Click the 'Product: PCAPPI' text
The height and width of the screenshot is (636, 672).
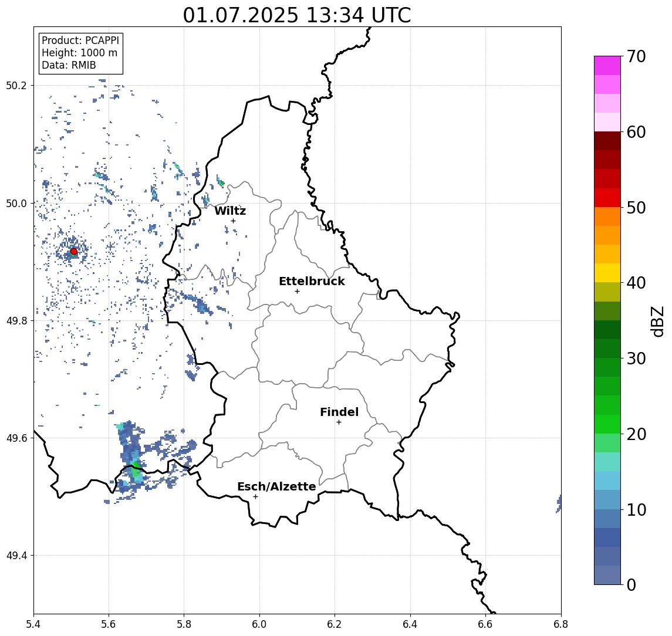click(x=80, y=40)
